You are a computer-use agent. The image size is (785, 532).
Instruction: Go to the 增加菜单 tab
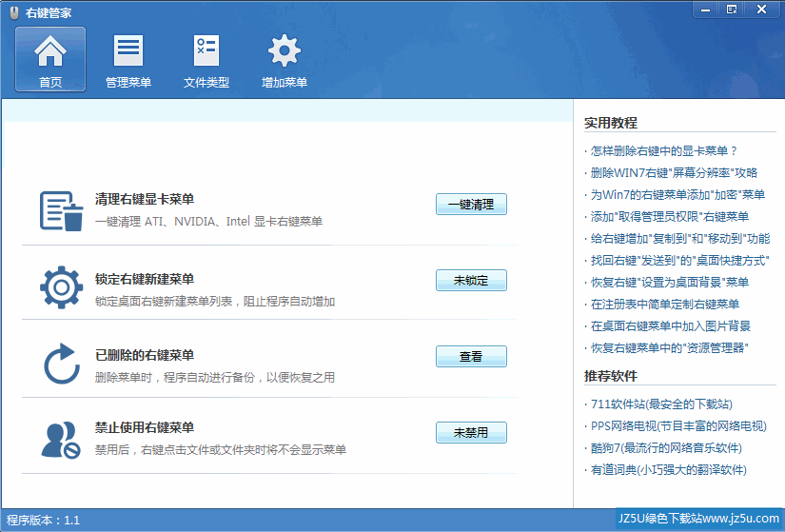(285, 59)
